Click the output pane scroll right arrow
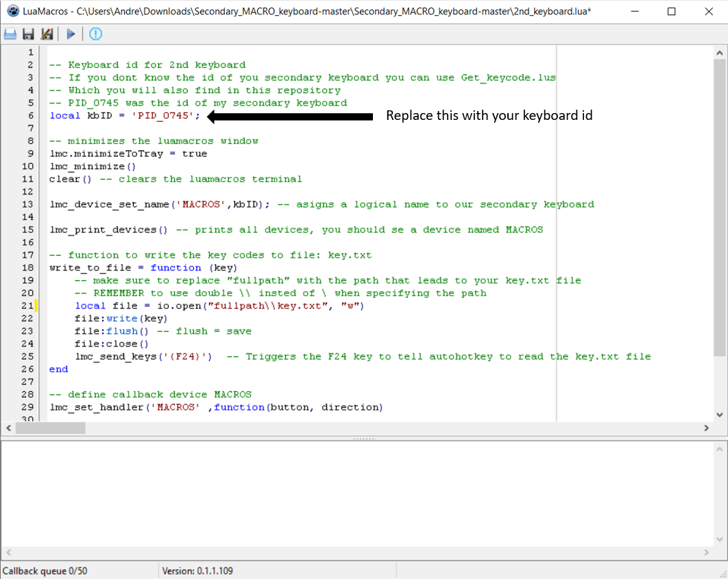The width and height of the screenshot is (728, 579). 707,552
